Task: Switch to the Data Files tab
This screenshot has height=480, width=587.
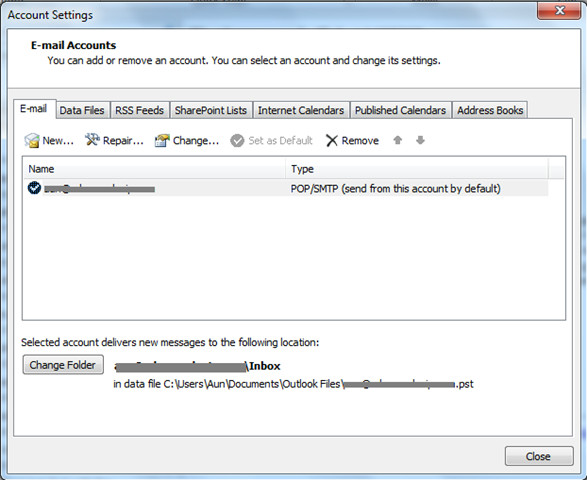Action: tap(82, 110)
